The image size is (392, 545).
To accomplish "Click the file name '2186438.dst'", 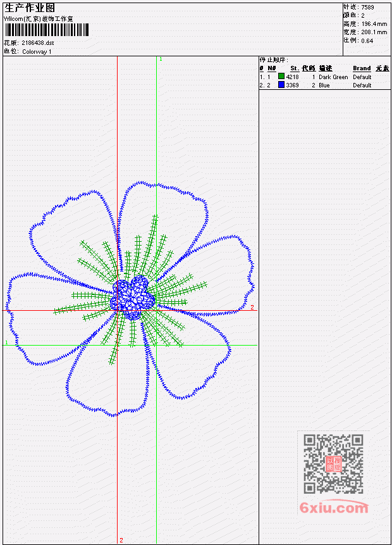I will pyautogui.click(x=38, y=43).
